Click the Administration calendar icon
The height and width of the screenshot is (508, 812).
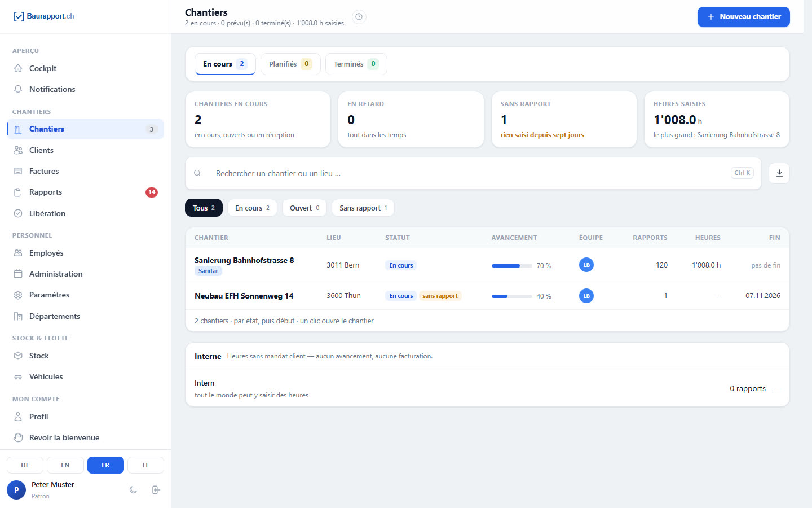(x=18, y=274)
